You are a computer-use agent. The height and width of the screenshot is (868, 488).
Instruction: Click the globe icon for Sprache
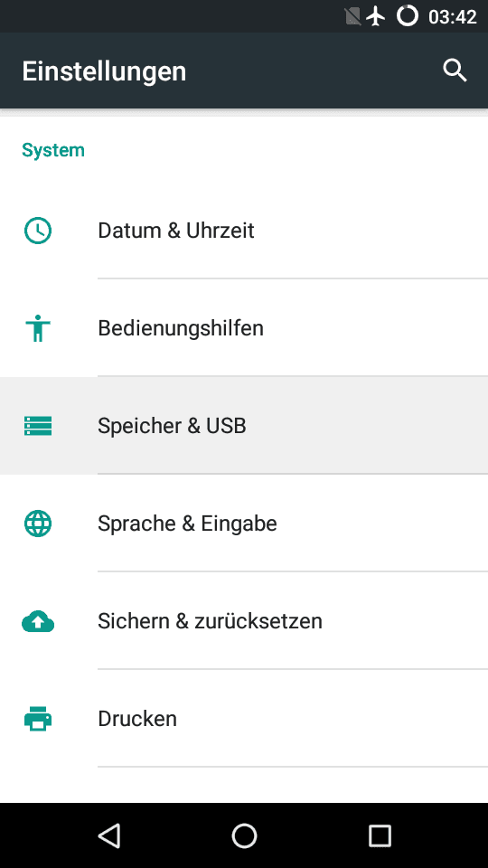pos(38,524)
